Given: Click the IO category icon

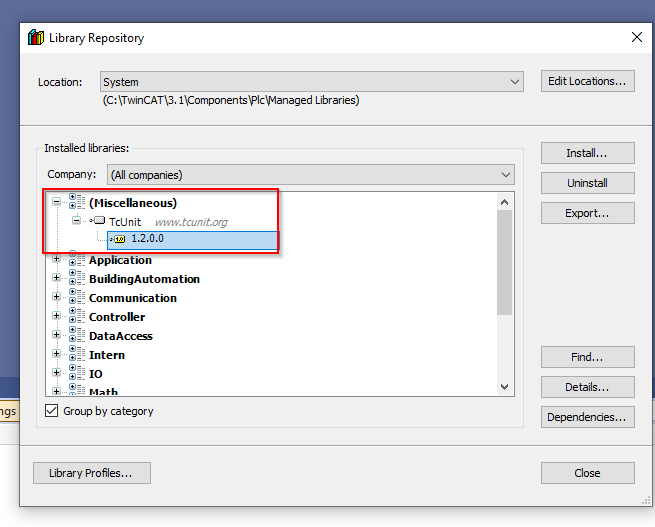Looking at the screenshot, I should (76, 372).
